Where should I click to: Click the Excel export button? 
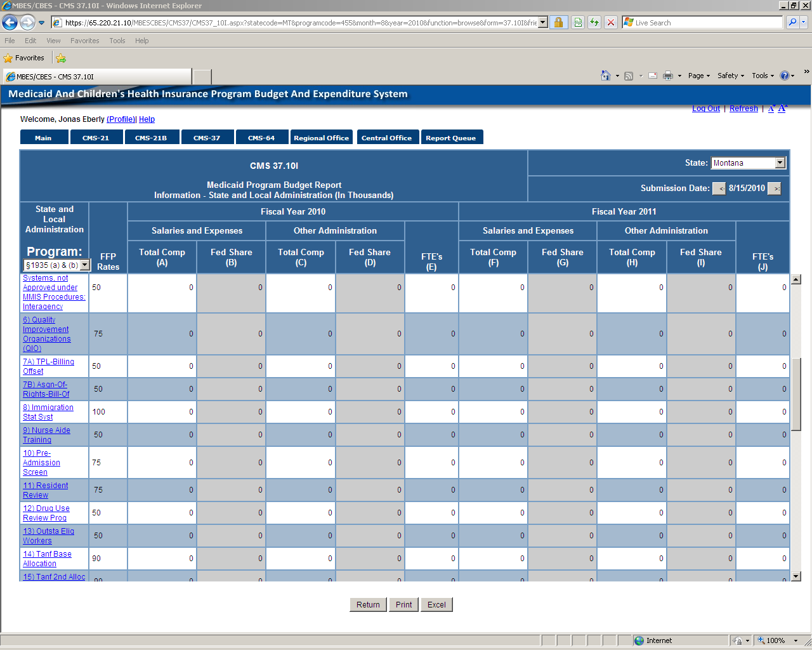click(x=436, y=605)
